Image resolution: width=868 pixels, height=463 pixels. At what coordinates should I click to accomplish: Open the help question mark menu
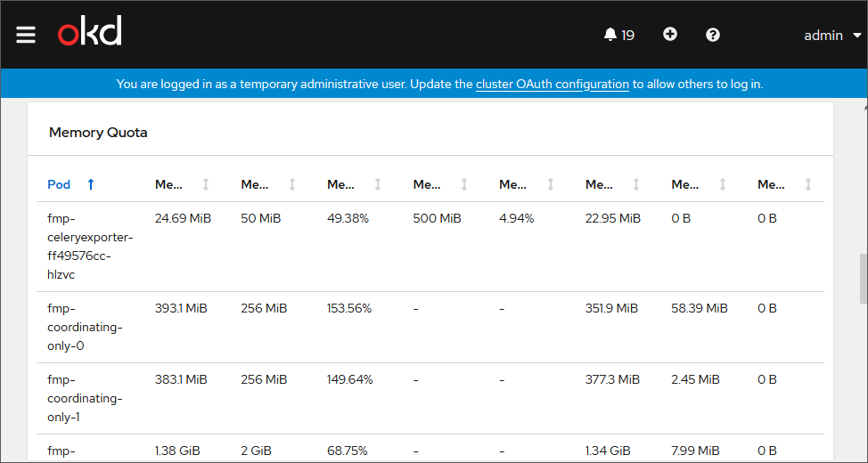pos(713,35)
